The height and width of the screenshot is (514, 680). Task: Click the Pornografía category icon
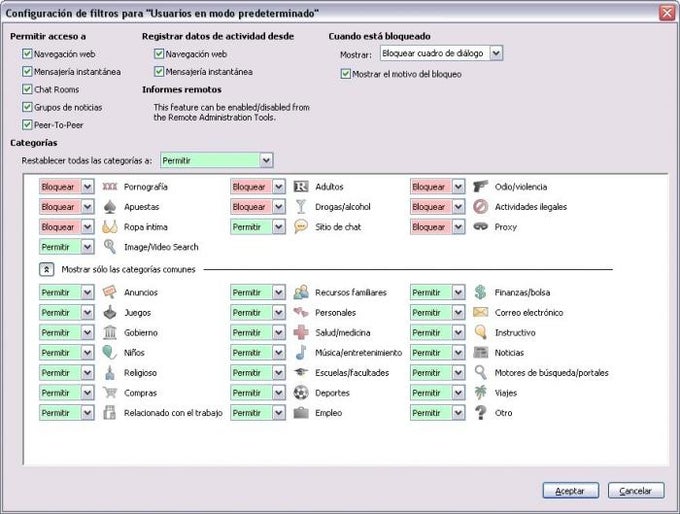[110, 187]
